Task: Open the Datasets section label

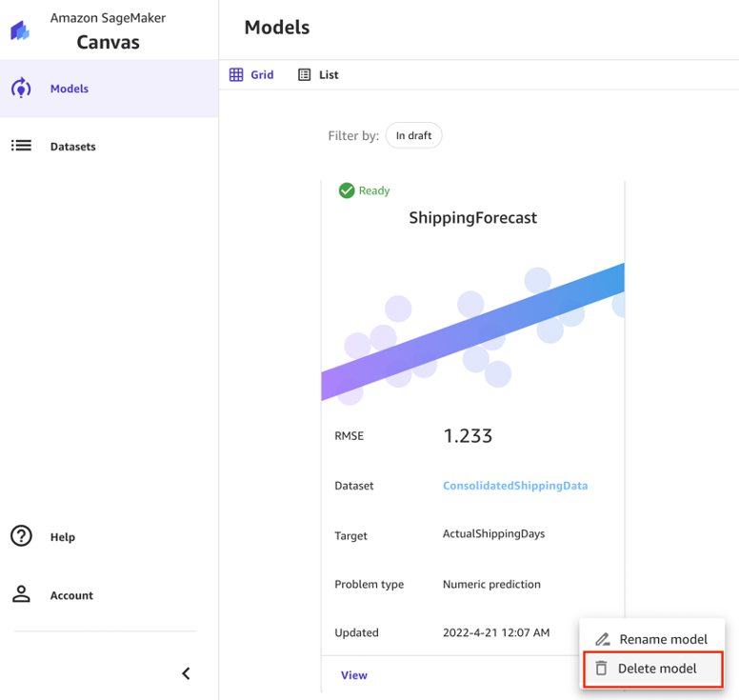Action: pyautogui.click(x=72, y=147)
